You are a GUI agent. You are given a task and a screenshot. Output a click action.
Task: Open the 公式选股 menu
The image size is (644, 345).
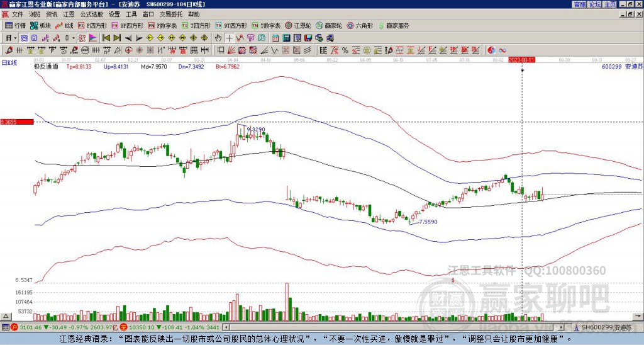tap(92, 14)
